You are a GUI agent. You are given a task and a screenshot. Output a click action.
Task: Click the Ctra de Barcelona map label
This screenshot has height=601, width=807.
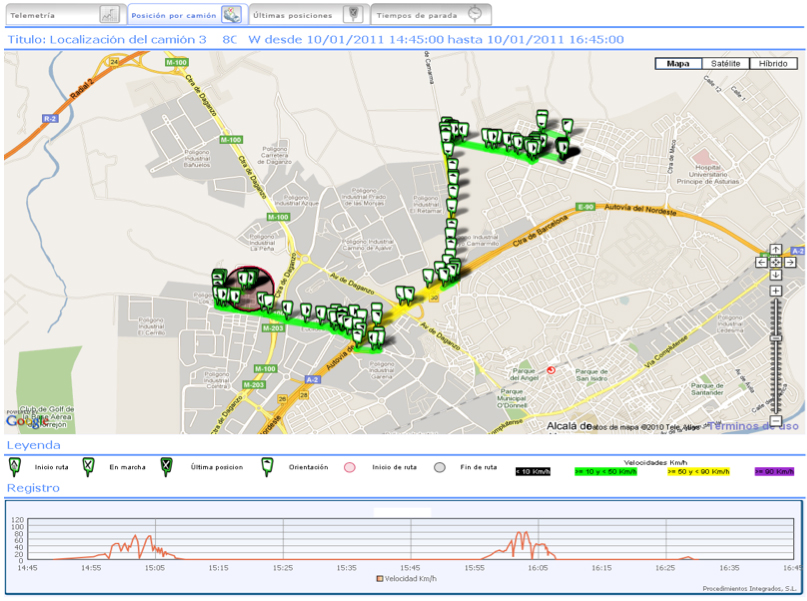click(540, 231)
